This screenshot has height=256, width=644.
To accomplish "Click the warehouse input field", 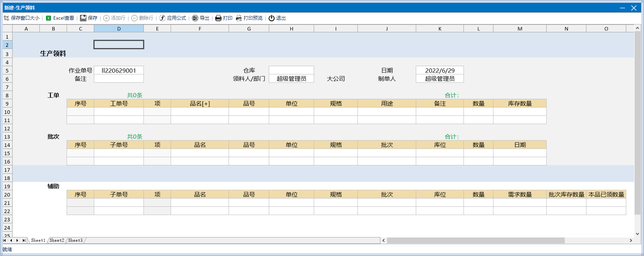I will tap(291, 70).
